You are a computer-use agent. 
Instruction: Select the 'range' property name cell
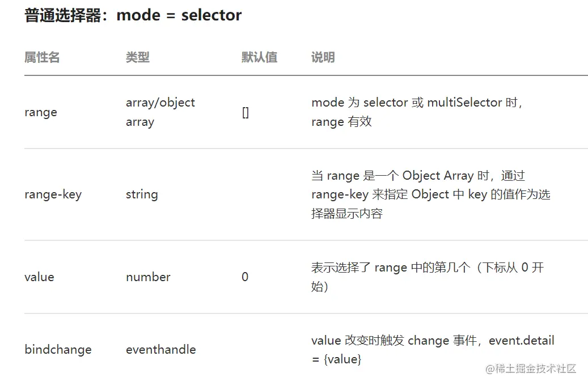click(x=41, y=112)
